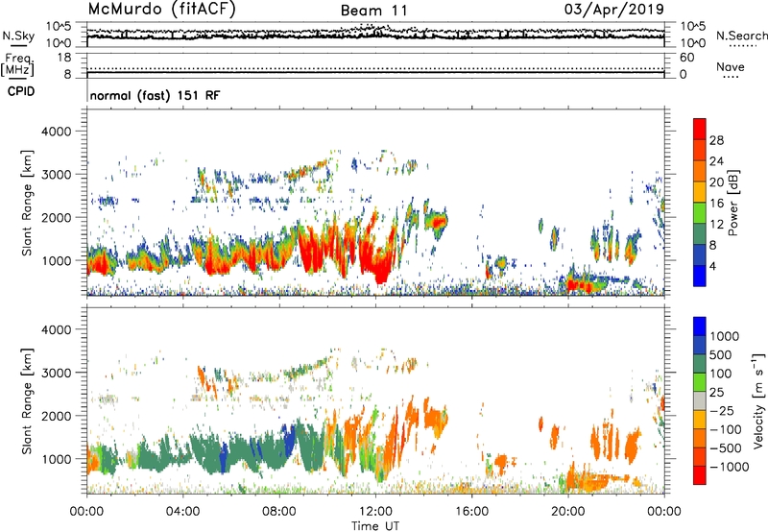The height and width of the screenshot is (532, 768).
Task: Pick the red bottom segment of Velocity colorbar
Action: click(700, 475)
